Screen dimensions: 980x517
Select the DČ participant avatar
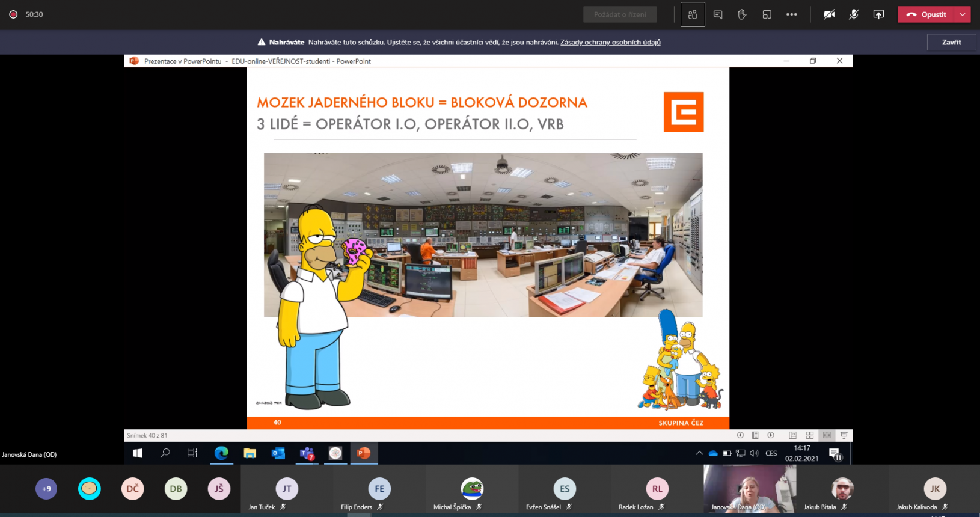tap(133, 489)
